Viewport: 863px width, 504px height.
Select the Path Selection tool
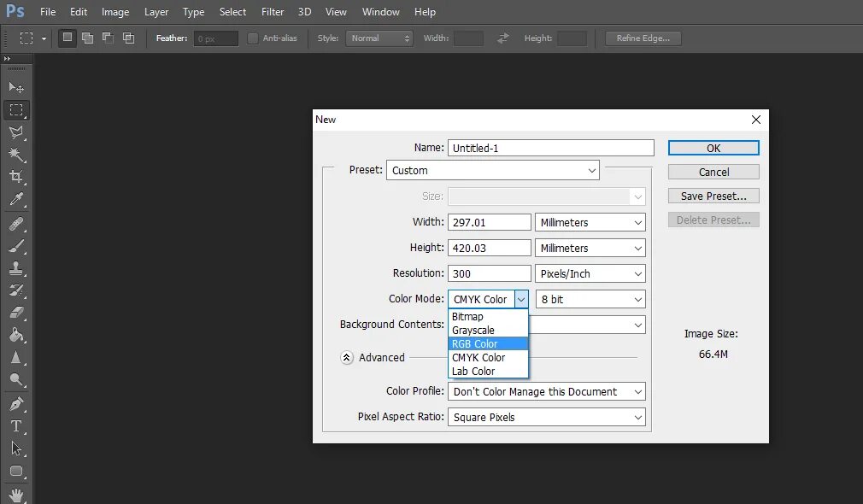(x=16, y=449)
